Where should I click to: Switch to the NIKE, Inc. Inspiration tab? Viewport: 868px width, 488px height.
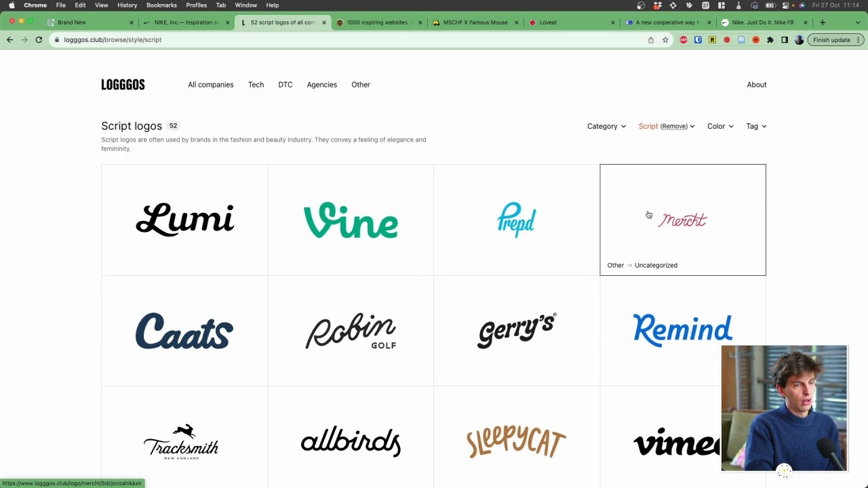click(x=186, y=22)
